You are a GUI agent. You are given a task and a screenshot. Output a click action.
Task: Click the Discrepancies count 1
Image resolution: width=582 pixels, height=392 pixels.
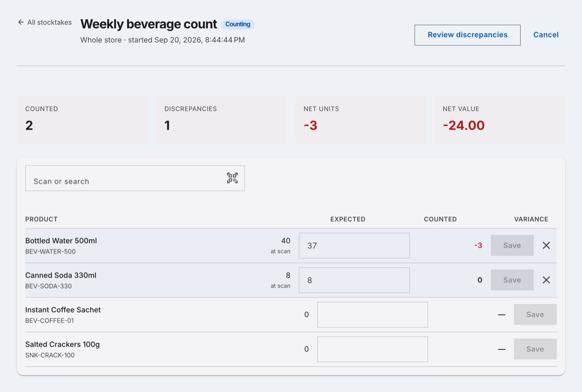167,126
